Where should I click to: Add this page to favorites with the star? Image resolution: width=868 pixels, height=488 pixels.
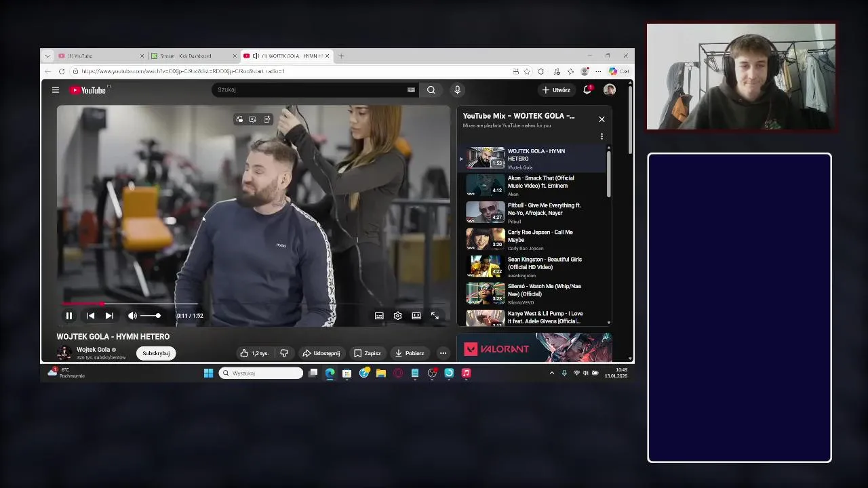point(527,71)
